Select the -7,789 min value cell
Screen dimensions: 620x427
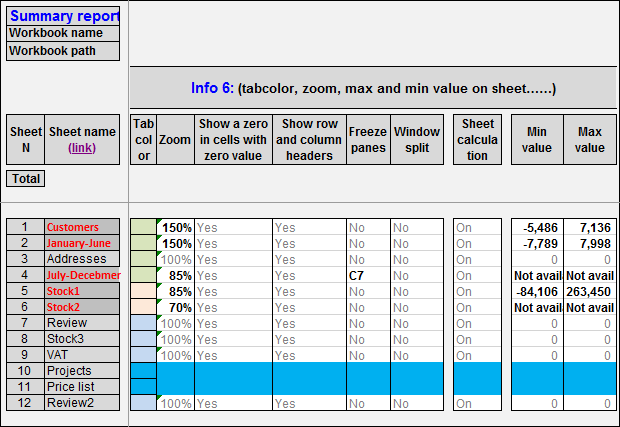point(537,243)
